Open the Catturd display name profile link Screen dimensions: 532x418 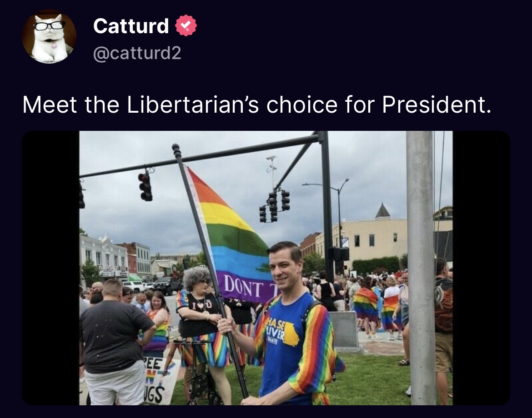tap(131, 26)
